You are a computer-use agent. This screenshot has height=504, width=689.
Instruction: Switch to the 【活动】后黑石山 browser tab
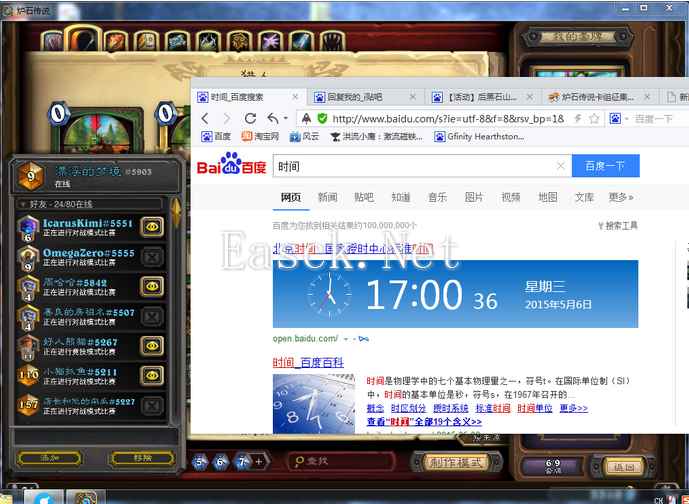pos(482,97)
